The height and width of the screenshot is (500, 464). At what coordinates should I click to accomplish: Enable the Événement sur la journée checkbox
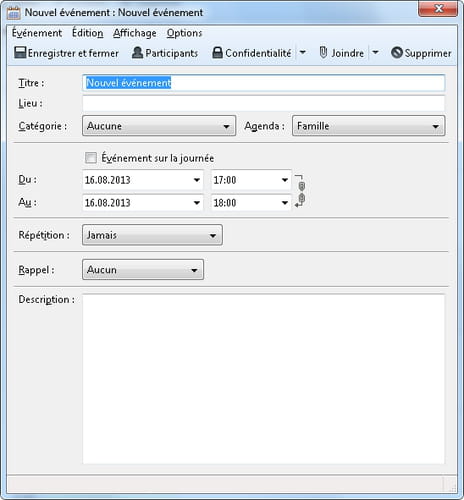pos(91,157)
